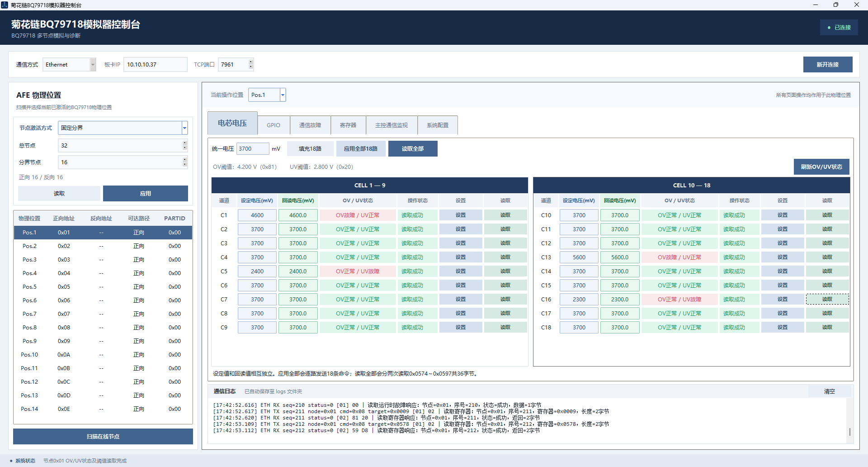Click the 读取 button for cell C13

pos(827,257)
